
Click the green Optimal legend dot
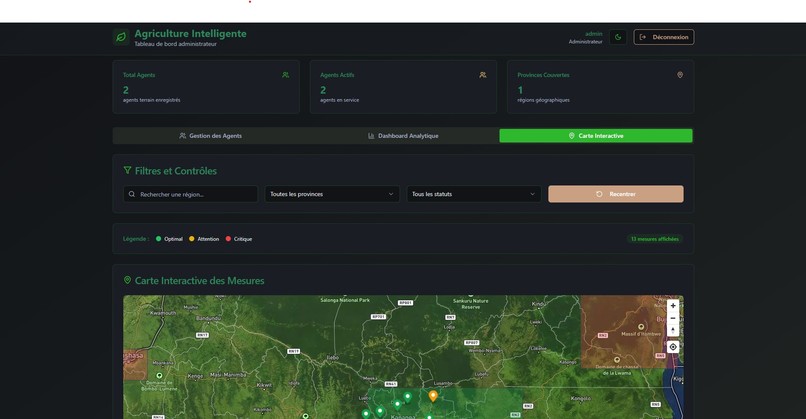[158, 239]
